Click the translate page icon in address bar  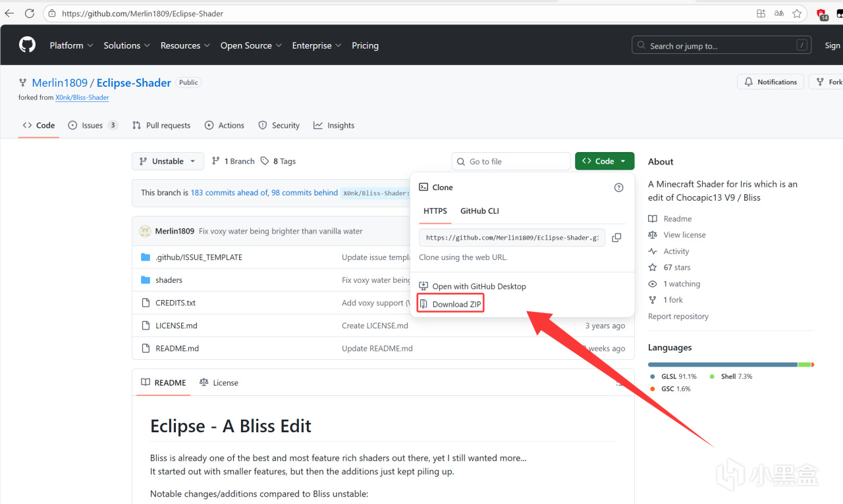click(779, 13)
